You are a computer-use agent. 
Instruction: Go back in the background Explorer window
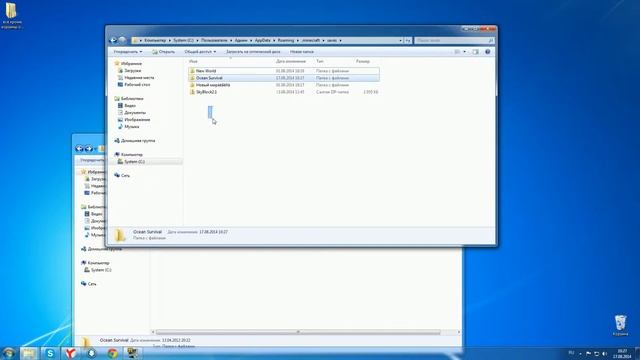click(x=79, y=149)
